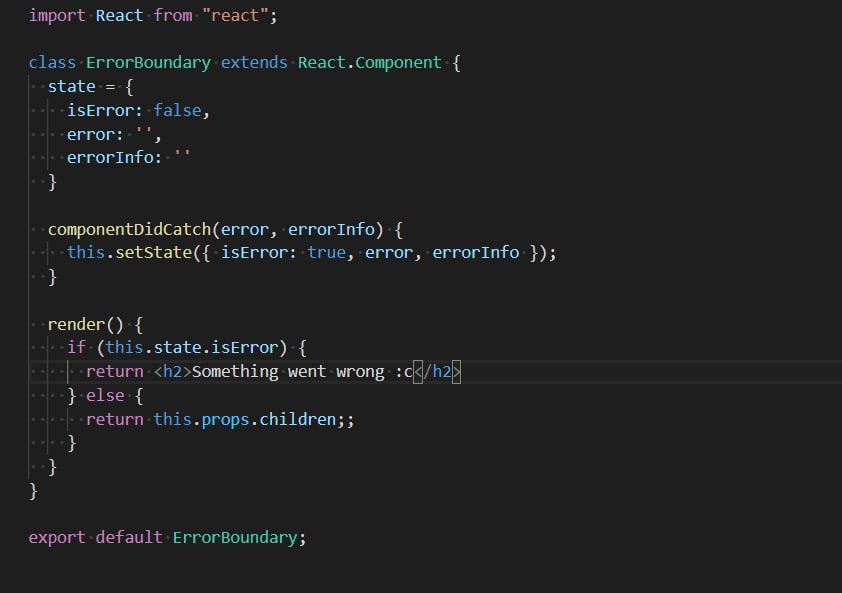
Task: Click the opening <h2> tag
Action: [172, 372]
